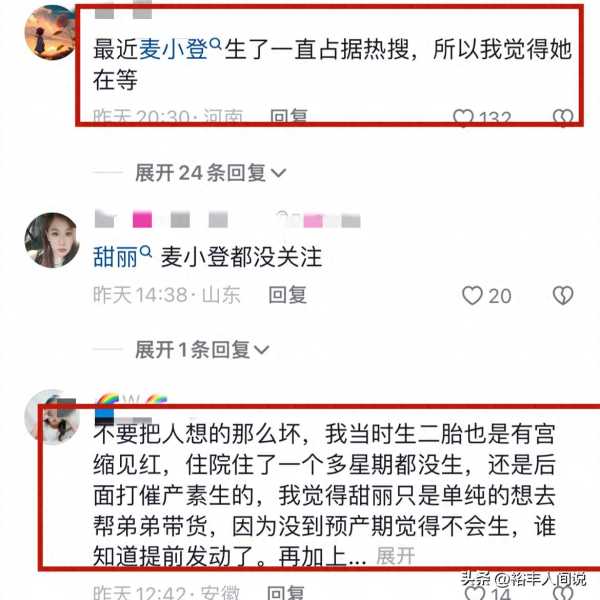Open woman's photo avatar profile
The height and width of the screenshot is (600, 600).
[x=52, y=240]
